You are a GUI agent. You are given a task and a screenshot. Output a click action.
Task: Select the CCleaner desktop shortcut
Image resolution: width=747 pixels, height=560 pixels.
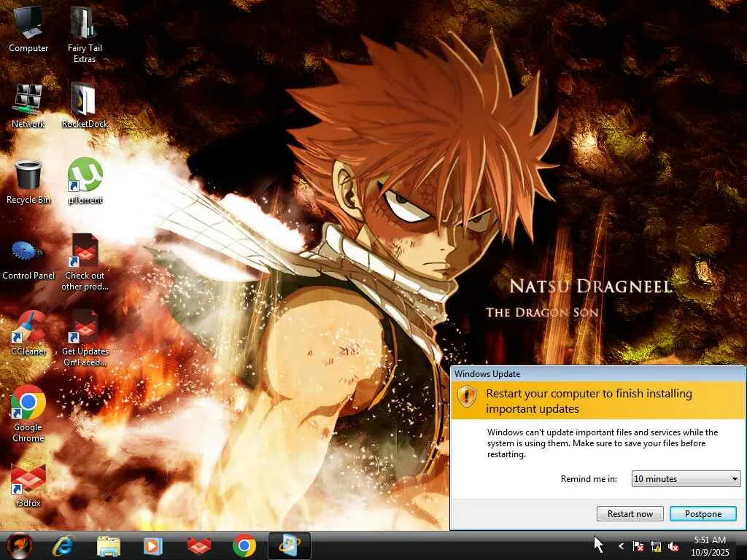[x=28, y=333]
